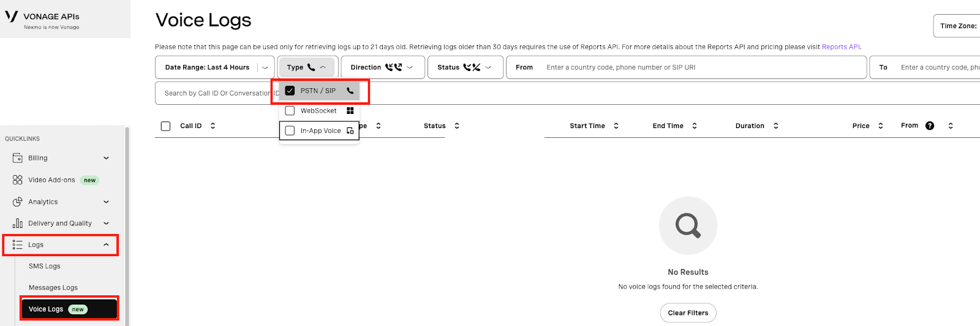The height and width of the screenshot is (326, 980).
Task: Click the phone icon beside PSTN / SIP
Action: 350,91
